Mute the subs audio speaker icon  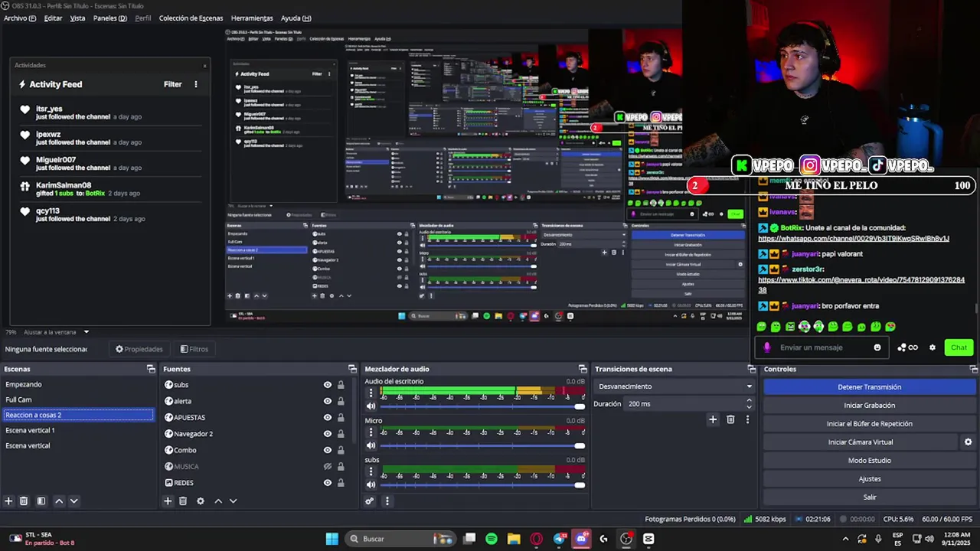pos(371,484)
